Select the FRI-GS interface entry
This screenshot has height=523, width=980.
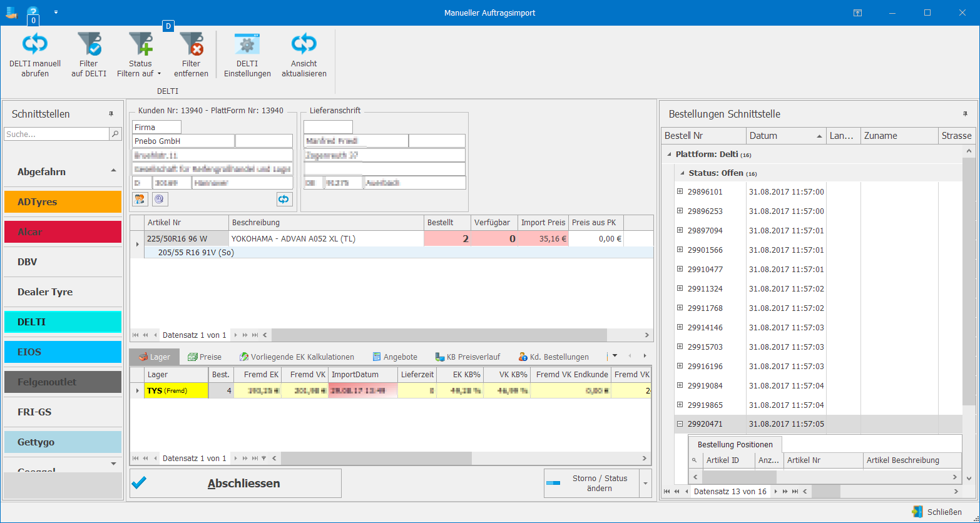pyautogui.click(x=63, y=412)
